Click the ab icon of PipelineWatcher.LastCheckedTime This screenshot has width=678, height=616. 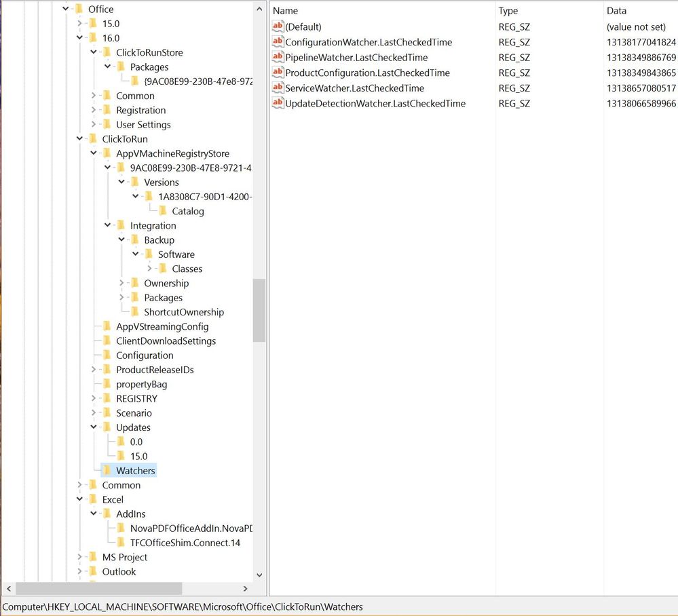click(278, 56)
